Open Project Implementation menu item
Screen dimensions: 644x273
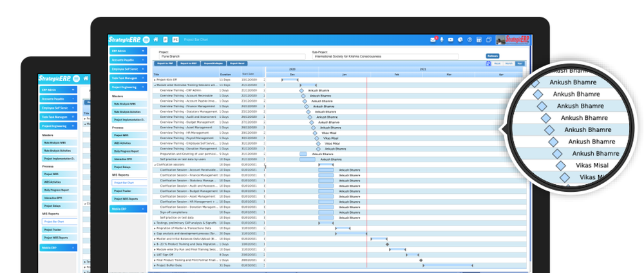(x=129, y=120)
